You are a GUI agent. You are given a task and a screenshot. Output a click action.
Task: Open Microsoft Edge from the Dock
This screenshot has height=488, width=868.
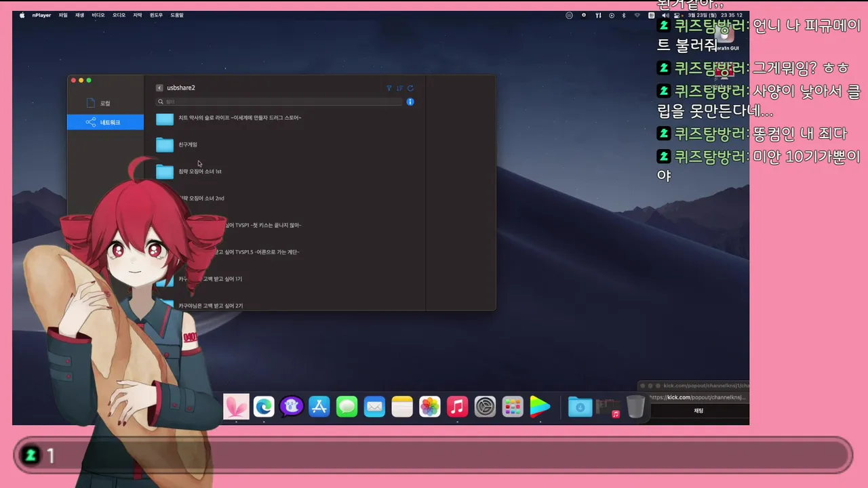(x=264, y=407)
